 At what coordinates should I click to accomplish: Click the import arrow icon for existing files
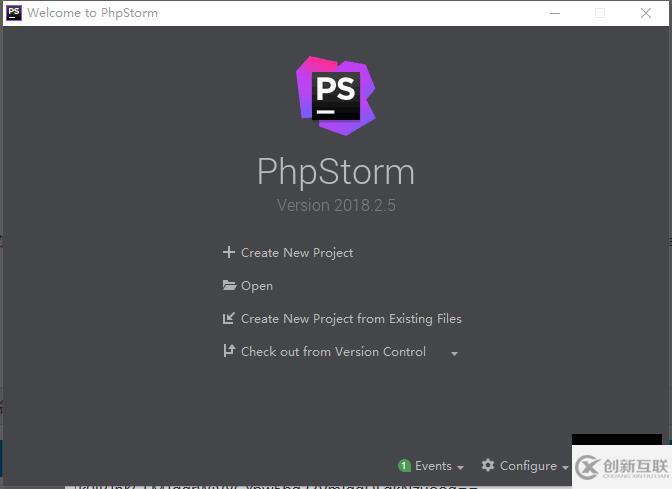(228, 318)
